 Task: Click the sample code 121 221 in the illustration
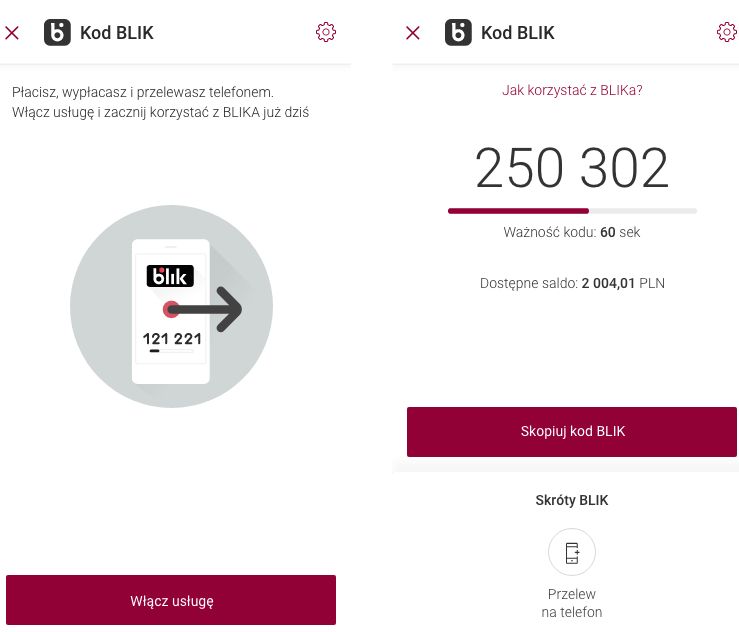(171, 339)
